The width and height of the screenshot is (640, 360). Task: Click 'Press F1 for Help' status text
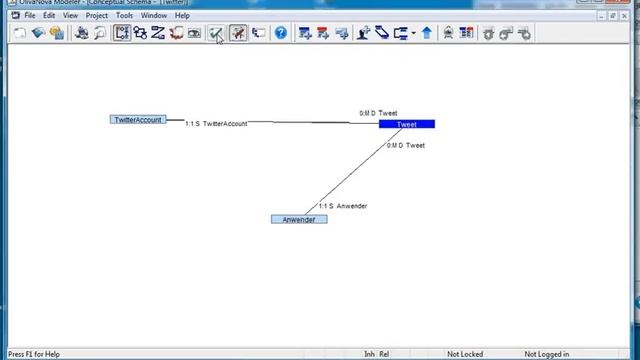34,354
